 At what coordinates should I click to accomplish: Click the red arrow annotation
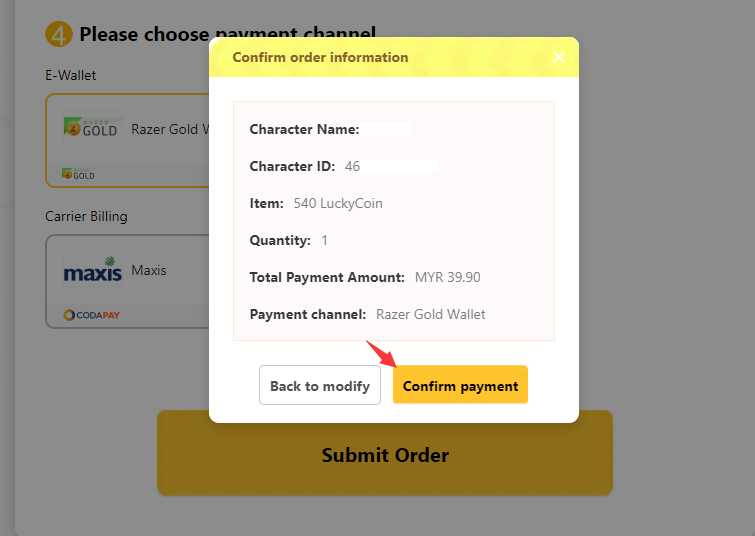pyautogui.click(x=381, y=353)
